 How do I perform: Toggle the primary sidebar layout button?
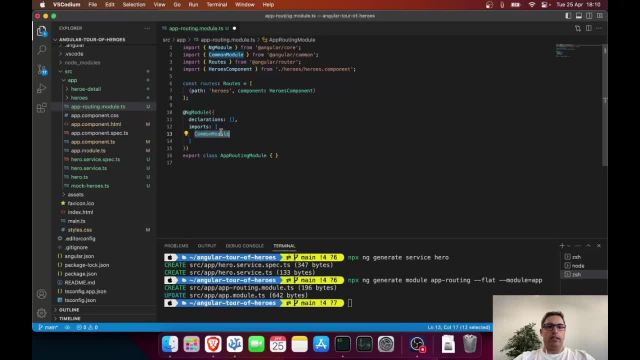tap(568, 16)
